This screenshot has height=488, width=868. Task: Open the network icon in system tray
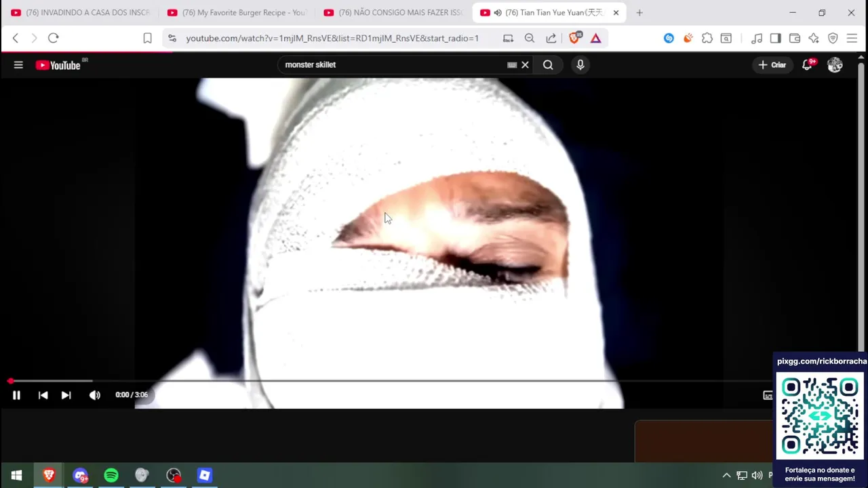click(x=742, y=476)
